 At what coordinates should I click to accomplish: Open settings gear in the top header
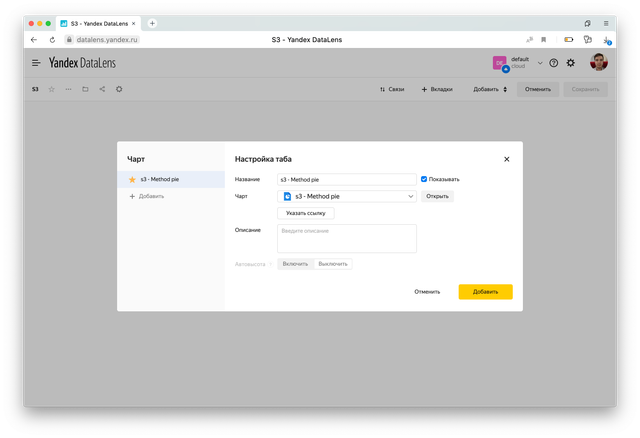[571, 62]
